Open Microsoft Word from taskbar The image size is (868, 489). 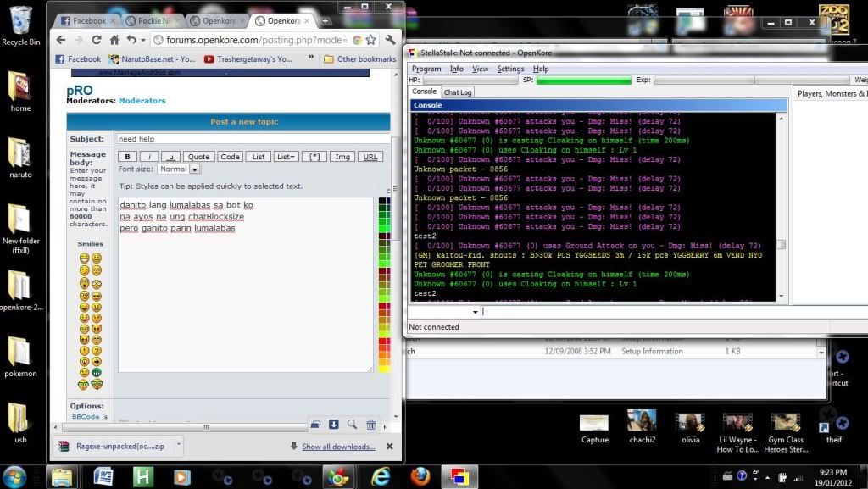(x=103, y=477)
